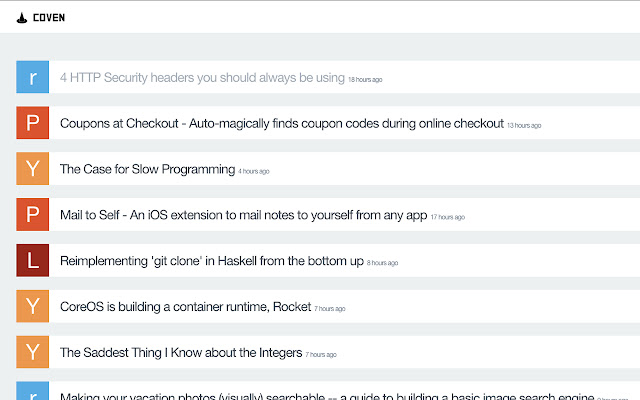Click the 'P' source icon beside Coupons at Checkout
This screenshot has height=400, width=640.
pyautogui.click(x=33, y=123)
